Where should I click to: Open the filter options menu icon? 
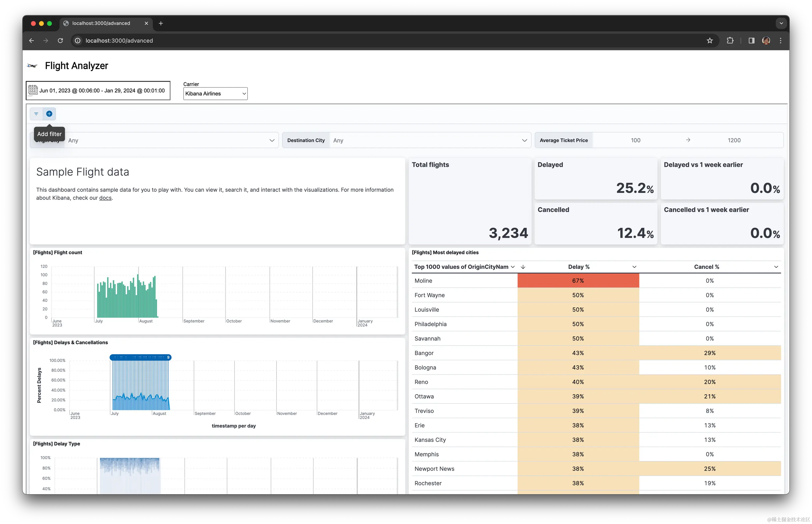click(36, 114)
